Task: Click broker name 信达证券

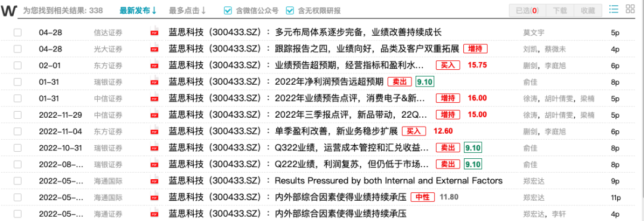Action: click(x=107, y=32)
